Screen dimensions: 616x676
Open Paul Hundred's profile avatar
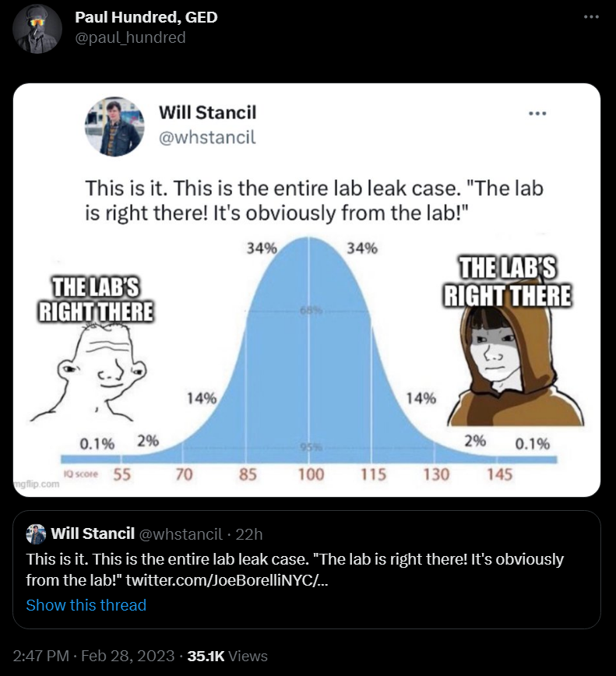(x=38, y=29)
